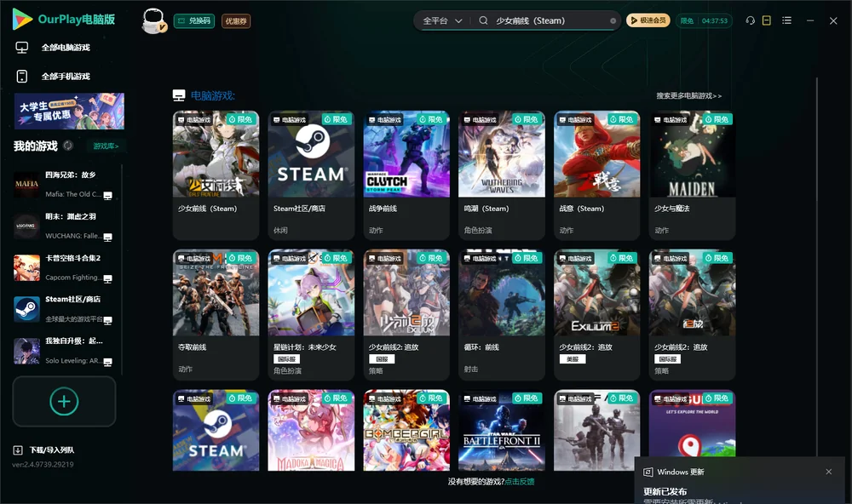Image resolution: width=852 pixels, height=504 pixels.
Task: Open 少女前线2: 追放 国服 card
Action: point(406,314)
